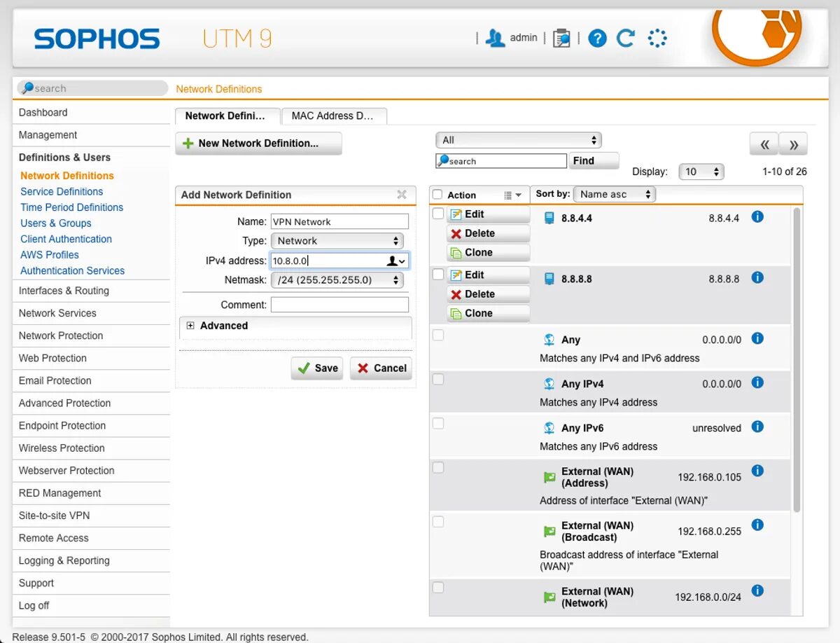Tick checkbox for External (WAN) (Address)

438,467
